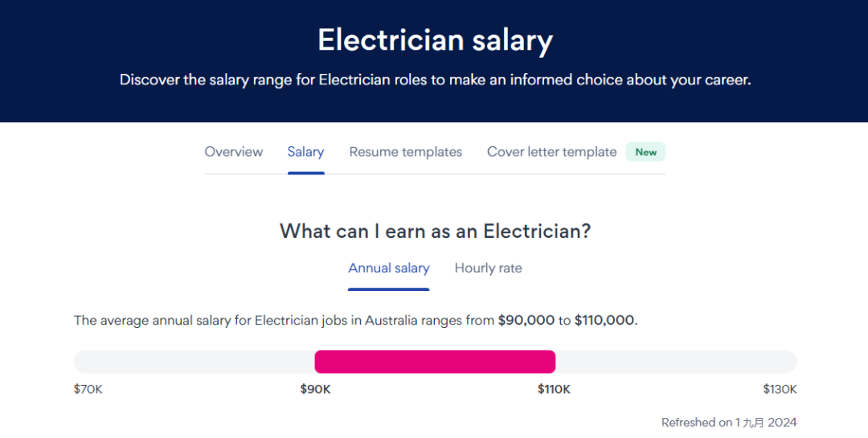Click the "What can I earn" heading

coord(434,231)
